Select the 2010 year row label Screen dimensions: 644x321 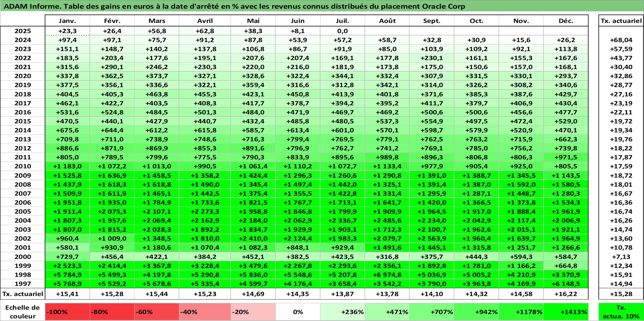[23, 166]
